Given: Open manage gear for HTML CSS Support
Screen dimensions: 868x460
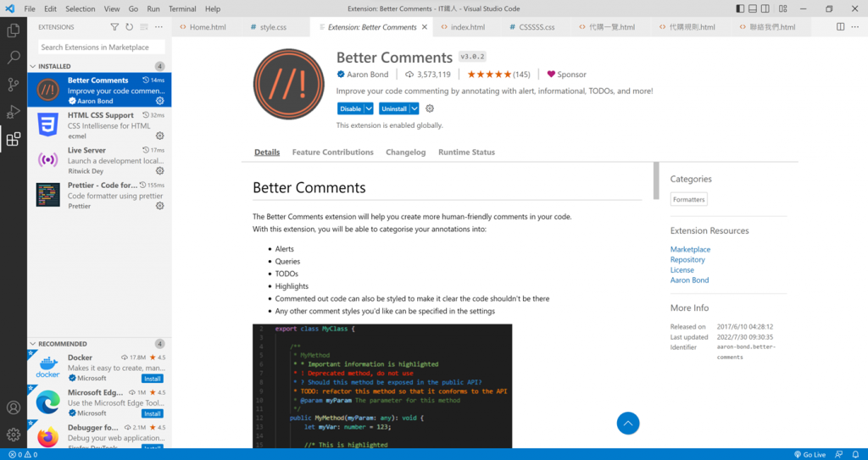Looking at the screenshot, I should point(160,136).
